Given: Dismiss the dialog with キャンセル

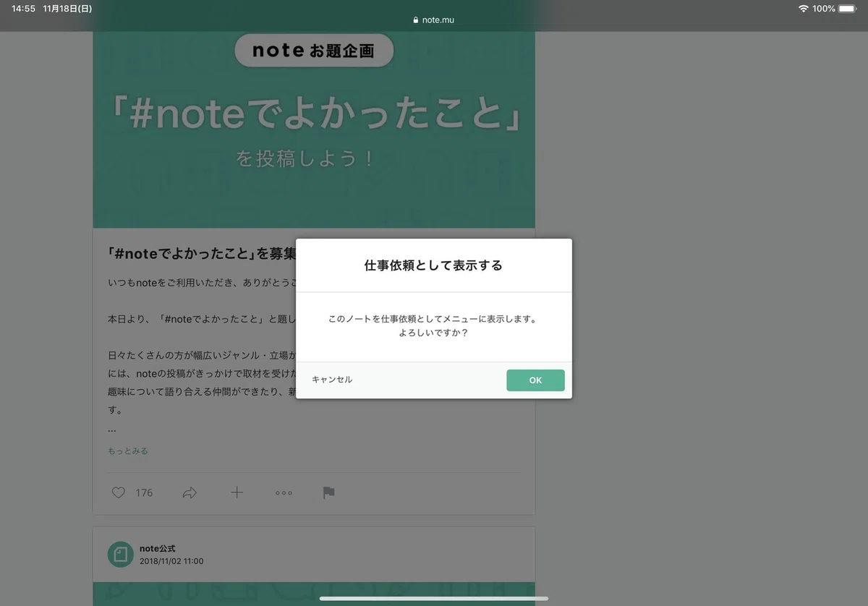Looking at the screenshot, I should (x=332, y=380).
